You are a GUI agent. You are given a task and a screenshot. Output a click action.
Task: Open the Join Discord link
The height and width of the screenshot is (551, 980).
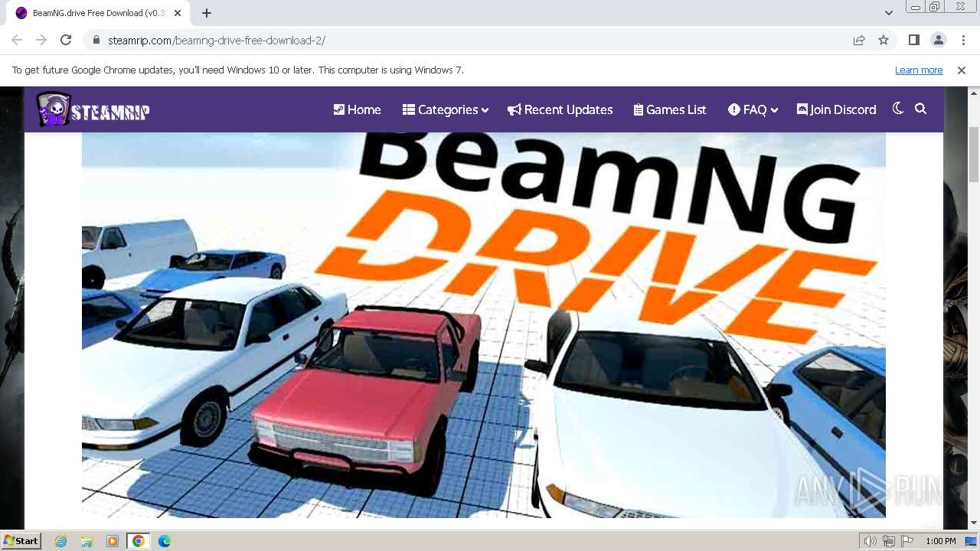point(836,109)
